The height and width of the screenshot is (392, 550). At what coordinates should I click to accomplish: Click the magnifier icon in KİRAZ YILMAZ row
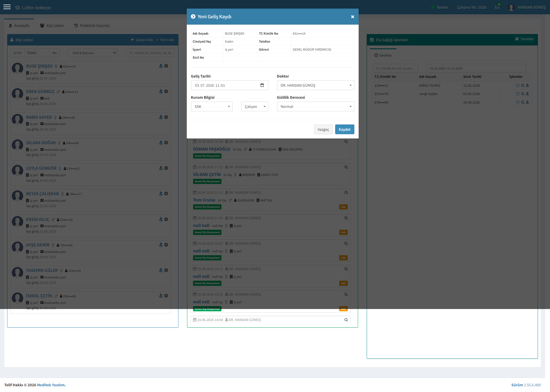coord(522,86)
